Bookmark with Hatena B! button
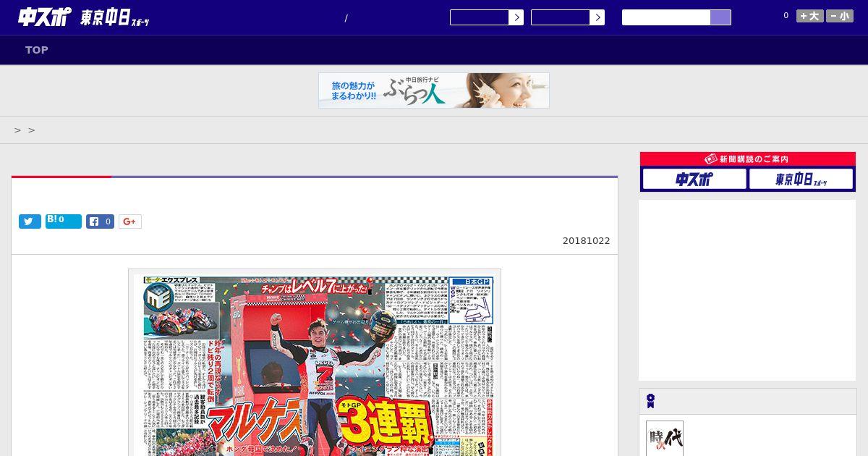 pos(64,221)
